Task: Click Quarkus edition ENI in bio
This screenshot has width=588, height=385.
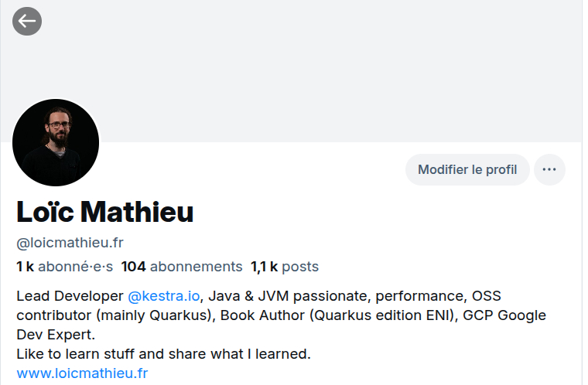Action: (371, 315)
